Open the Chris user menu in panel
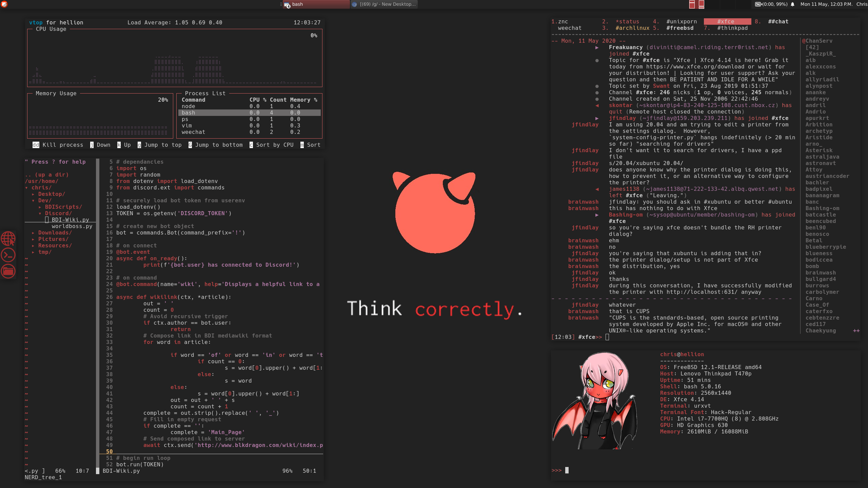 [x=861, y=4]
